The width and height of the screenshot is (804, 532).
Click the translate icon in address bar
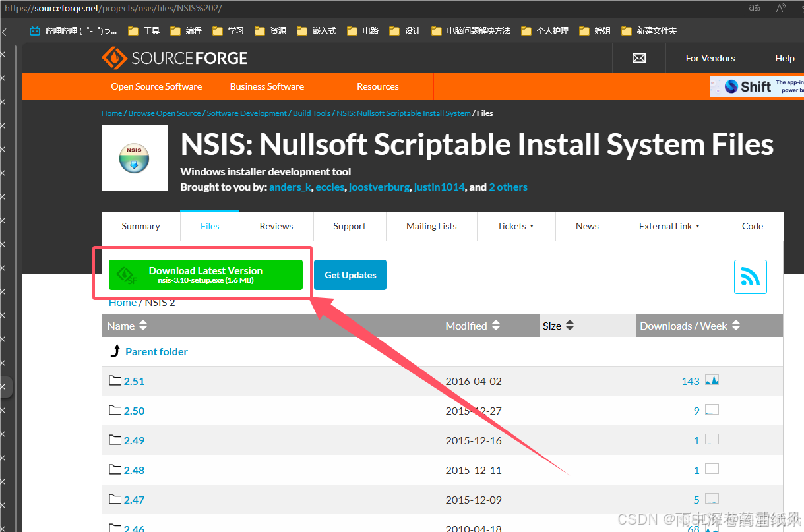[755, 8]
